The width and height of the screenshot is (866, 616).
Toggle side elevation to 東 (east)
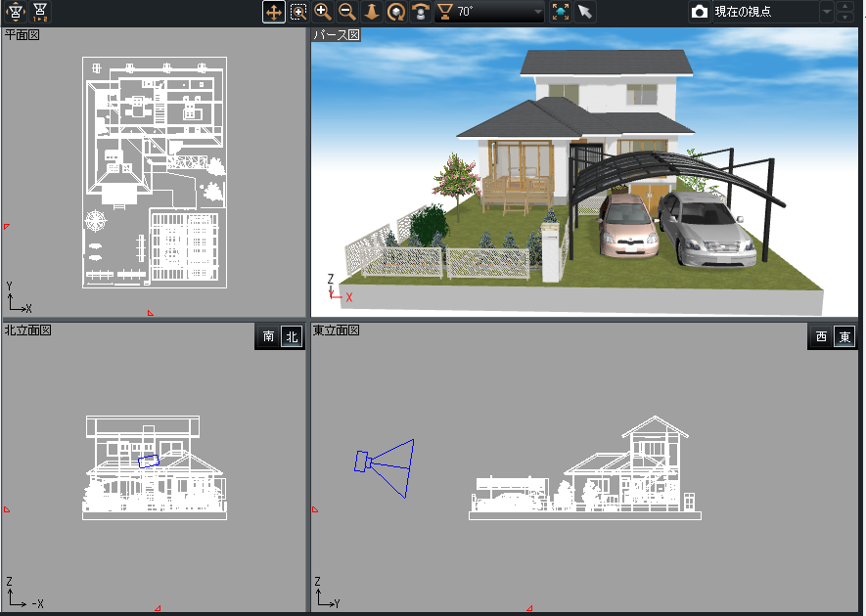844,336
